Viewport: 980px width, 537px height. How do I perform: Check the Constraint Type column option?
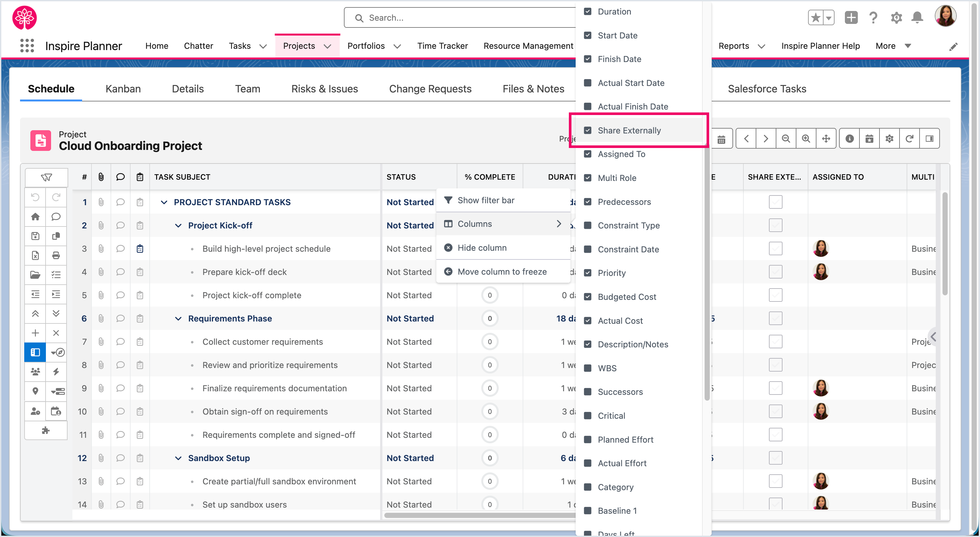point(588,226)
